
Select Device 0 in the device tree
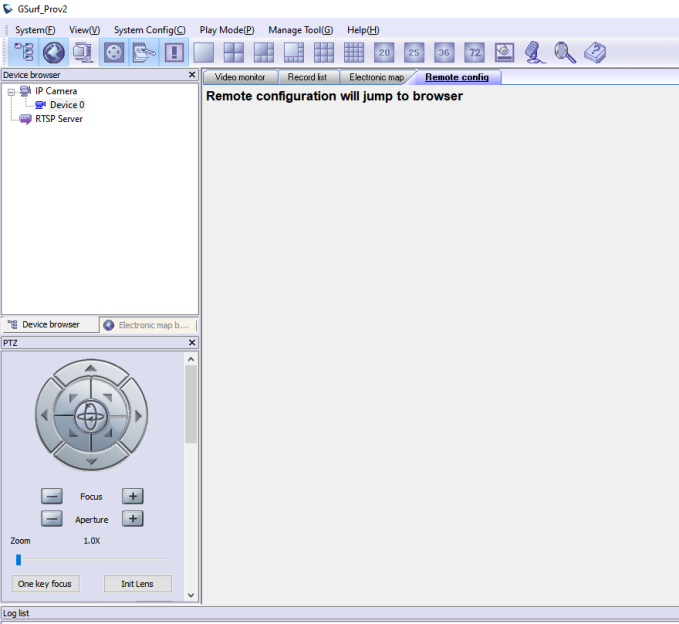click(67, 105)
